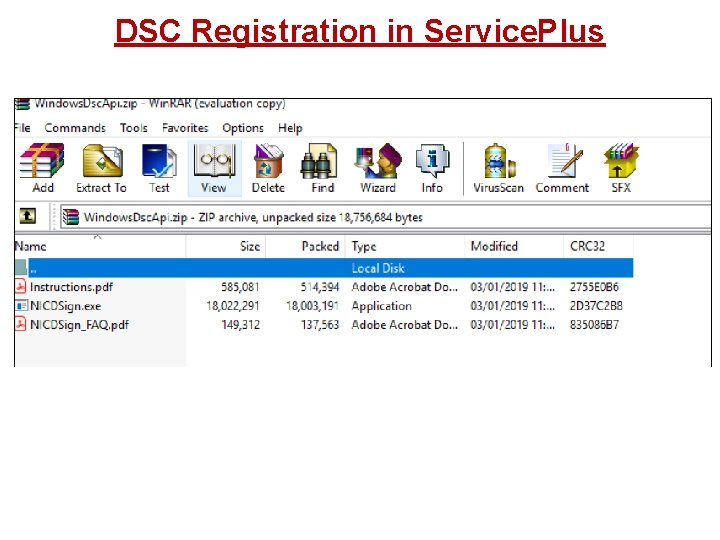Open the Comment tool
Viewport: 720px width, 540px height.
(x=562, y=168)
